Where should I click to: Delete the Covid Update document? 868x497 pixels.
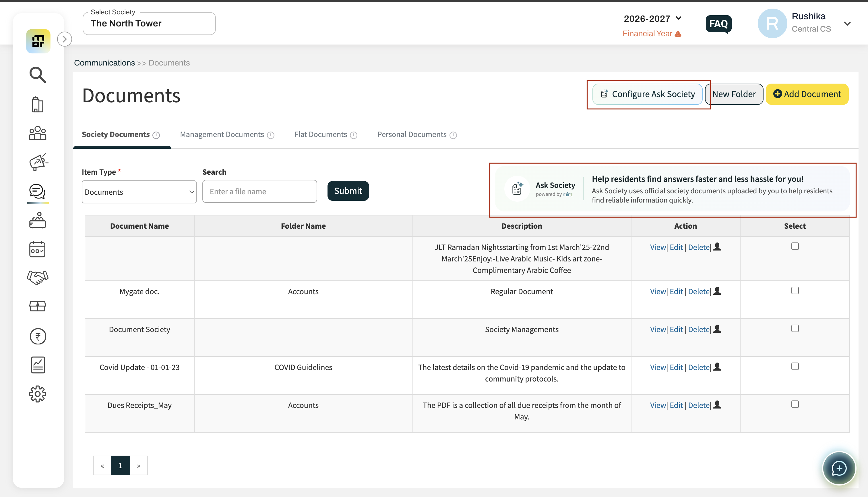pyautogui.click(x=699, y=367)
